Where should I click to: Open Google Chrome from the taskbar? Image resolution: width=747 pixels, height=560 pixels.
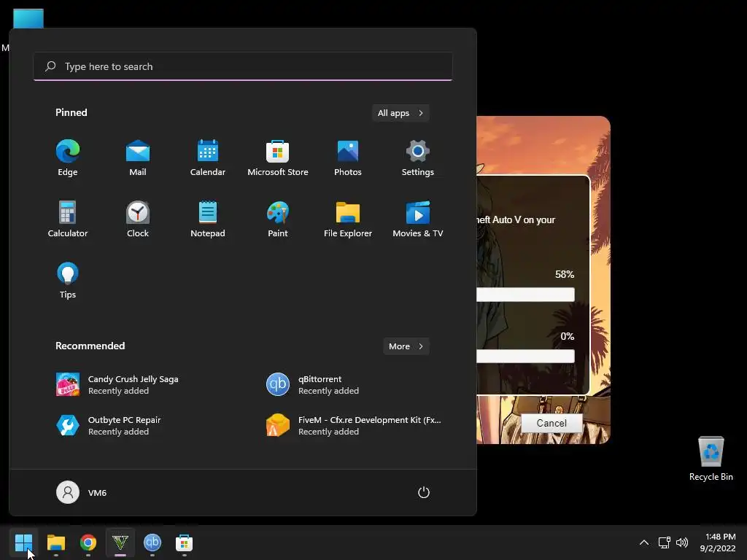click(88, 542)
